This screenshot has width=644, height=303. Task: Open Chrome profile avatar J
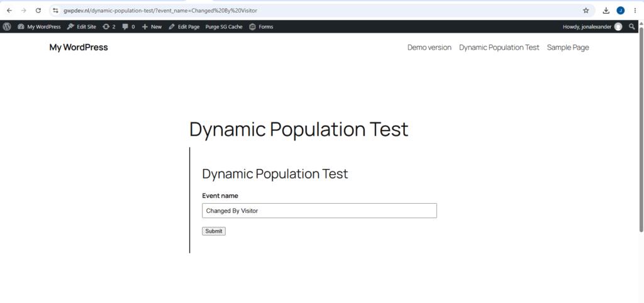[x=621, y=10]
